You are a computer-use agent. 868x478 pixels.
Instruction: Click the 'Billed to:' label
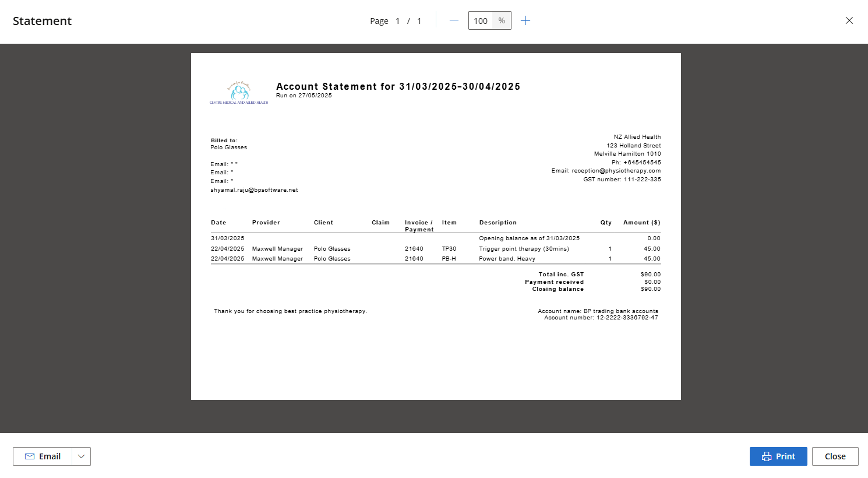(x=224, y=140)
